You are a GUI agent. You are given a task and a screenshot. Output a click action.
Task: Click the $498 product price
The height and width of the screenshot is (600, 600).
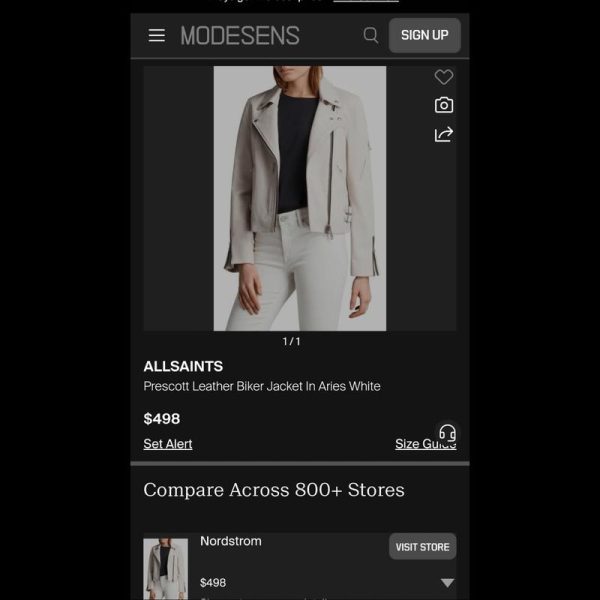pos(161,419)
